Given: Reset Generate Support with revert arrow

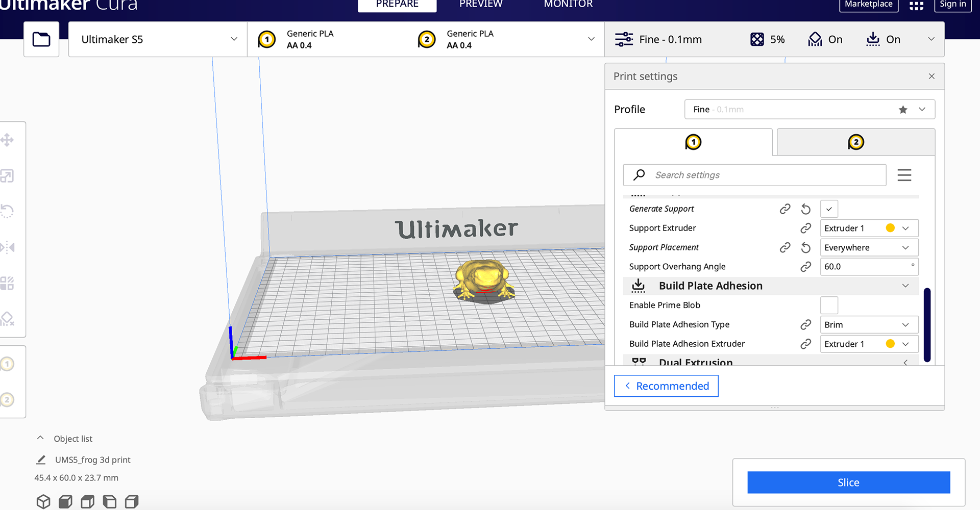Looking at the screenshot, I should (x=806, y=209).
